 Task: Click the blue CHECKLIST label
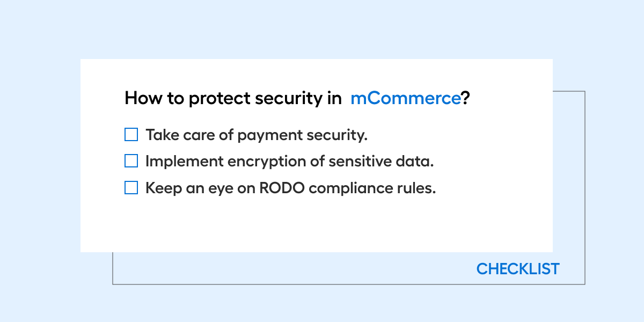point(518,269)
